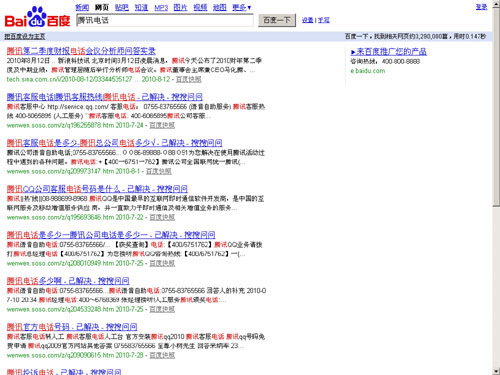Click the 百度一下 search button
The image size is (500, 375).
277,20
